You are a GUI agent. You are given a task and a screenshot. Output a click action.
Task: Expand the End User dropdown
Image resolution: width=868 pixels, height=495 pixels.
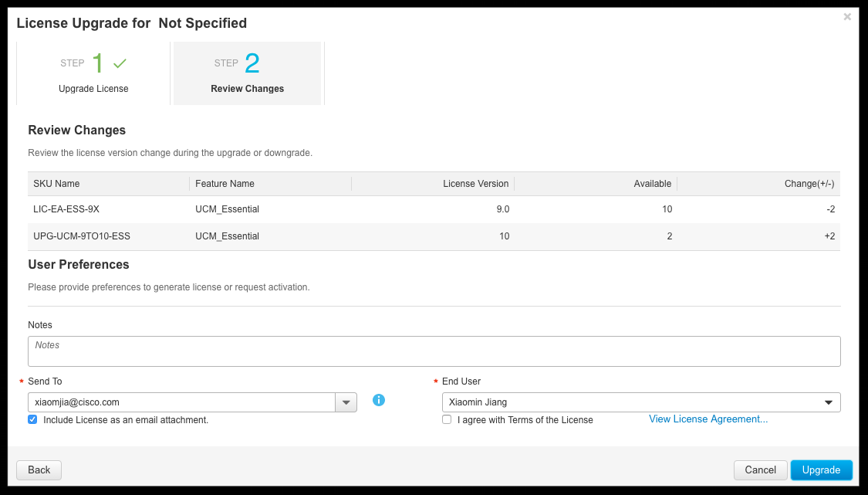tap(829, 402)
